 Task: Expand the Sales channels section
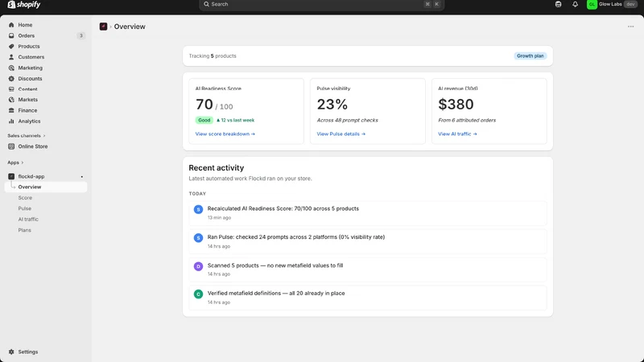click(x=27, y=135)
